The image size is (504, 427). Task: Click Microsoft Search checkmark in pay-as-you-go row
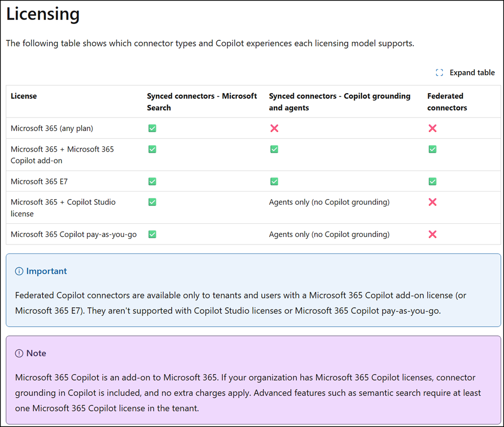click(x=152, y=234)
